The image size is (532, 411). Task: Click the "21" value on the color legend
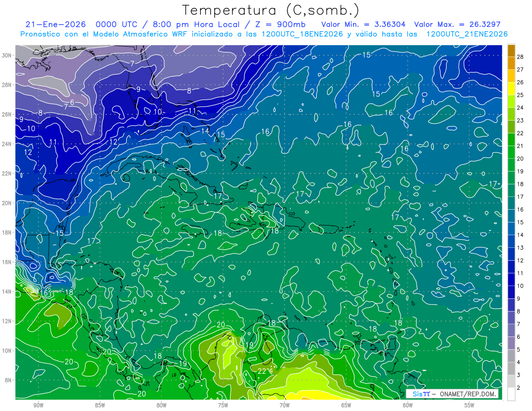(520, 146)
